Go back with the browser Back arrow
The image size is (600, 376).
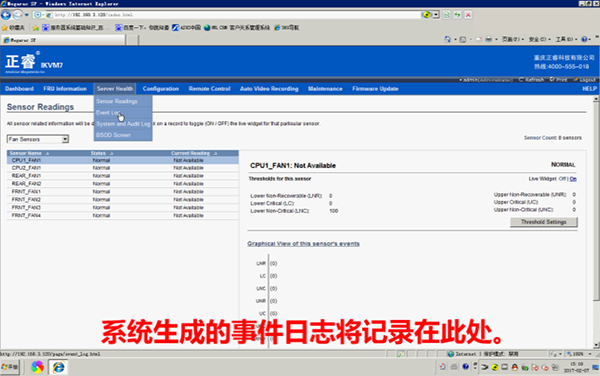point(6,15)
